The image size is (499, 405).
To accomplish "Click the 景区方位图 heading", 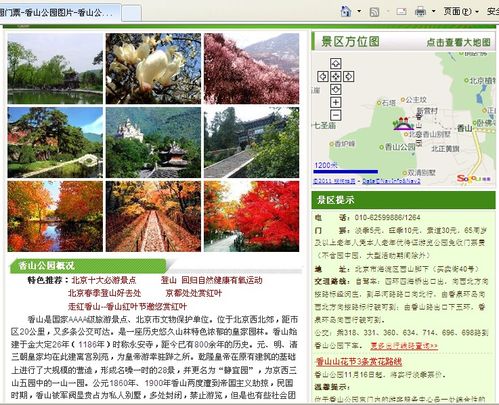I will tap(350, 42).
